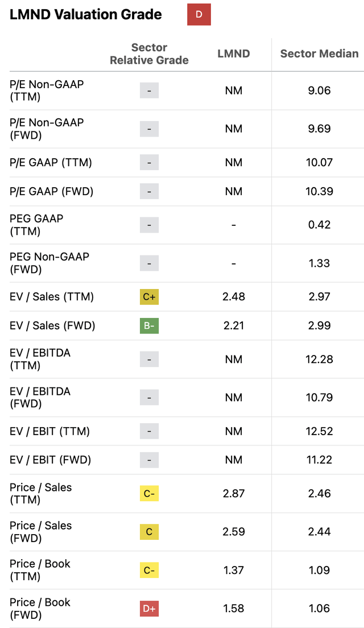Open the PEG GAAP (TTM) metric
Screen dimensions: 364x628
coord(36,225)
